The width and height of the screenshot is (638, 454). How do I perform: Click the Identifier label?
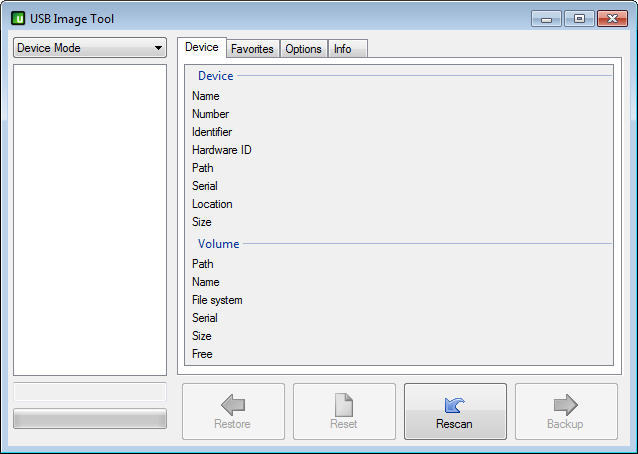(x=212, y=132)
